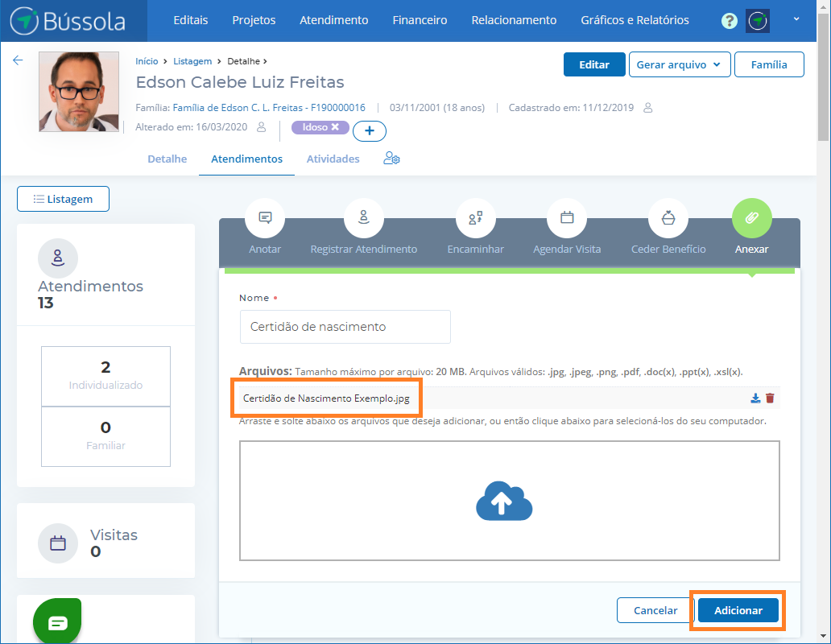Screen dimensions: 831x644
Task: Switch to the Atendimentos tab
Action: coord(247,159)
